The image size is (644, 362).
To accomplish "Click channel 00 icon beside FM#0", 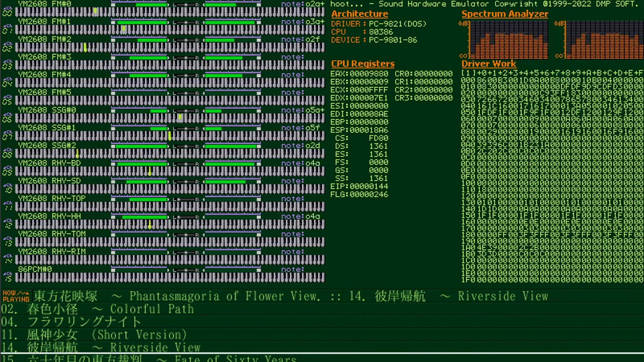I will point(7,12).
